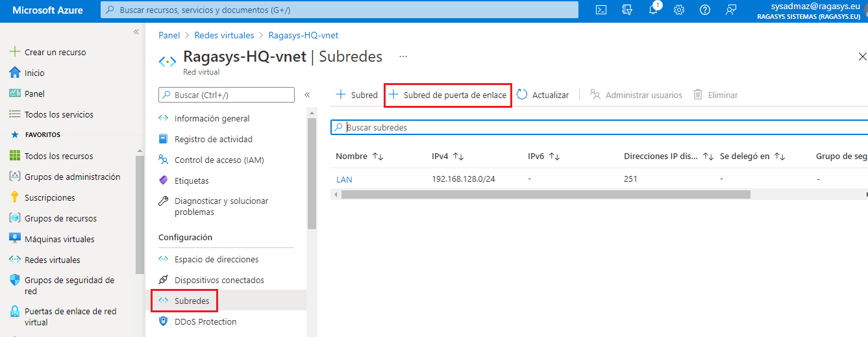Click the plus icon beside Crear un recurso
Image resolution: width=868 pixels, height=337 pixels.
(x=15, y=52)
